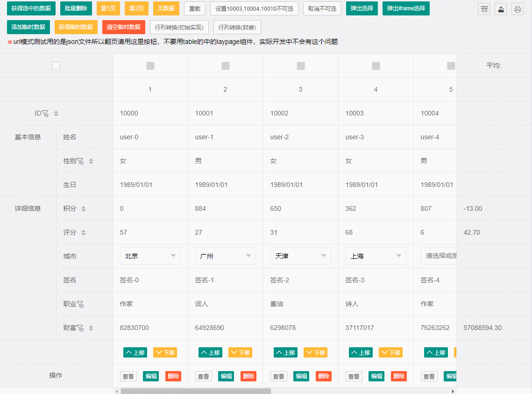Click the scrollbar right arrow
This screenshot has width=532, height=394.
click(453, 391)
